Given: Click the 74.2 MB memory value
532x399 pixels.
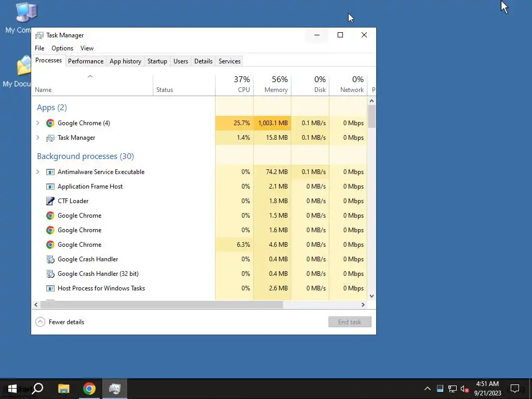Looking at the screenshot, I should tap(276, 172).
